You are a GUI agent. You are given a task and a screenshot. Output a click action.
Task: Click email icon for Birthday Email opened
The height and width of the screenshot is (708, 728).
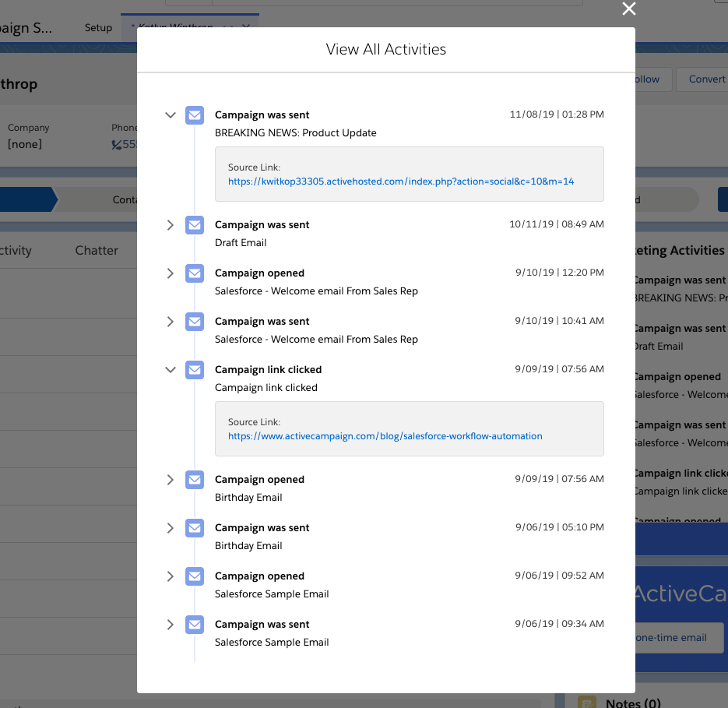coord(195,480)
